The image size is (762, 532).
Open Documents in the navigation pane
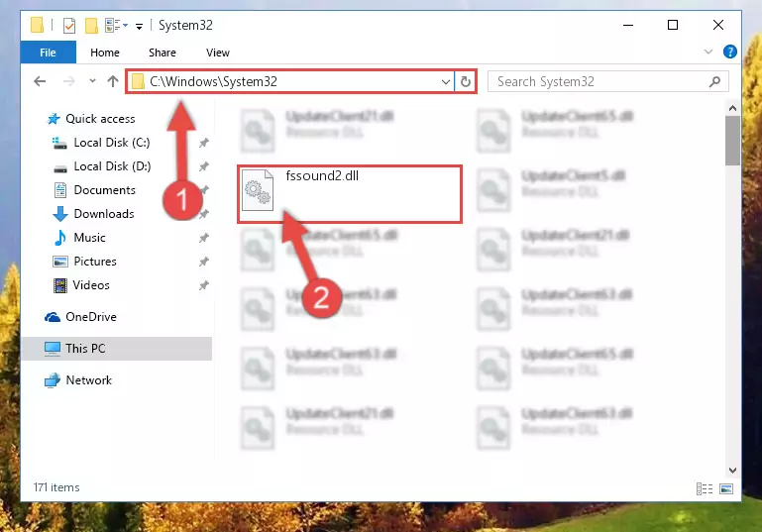(x=104, y=190)
